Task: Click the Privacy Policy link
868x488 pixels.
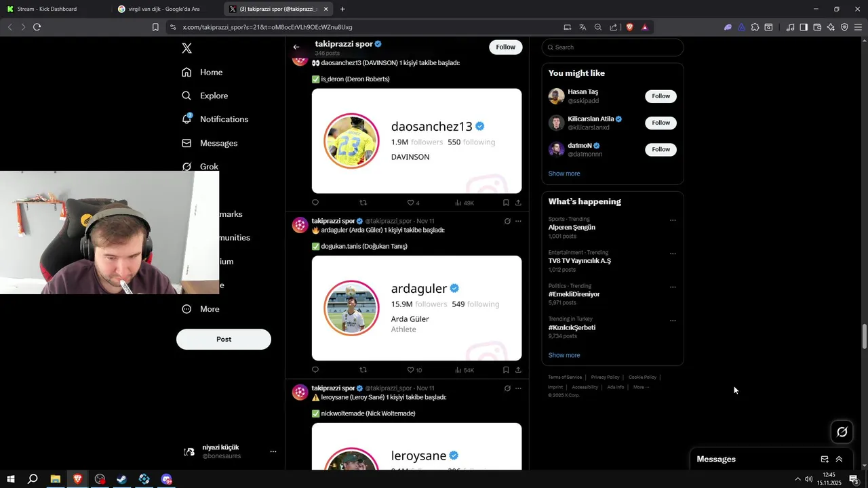Action: coord(605,377)
